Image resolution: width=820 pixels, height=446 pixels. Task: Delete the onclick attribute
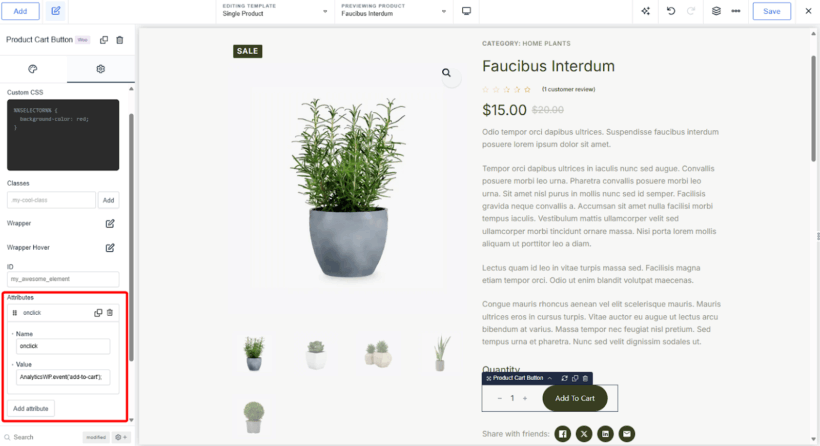click(x=110, y=313)
